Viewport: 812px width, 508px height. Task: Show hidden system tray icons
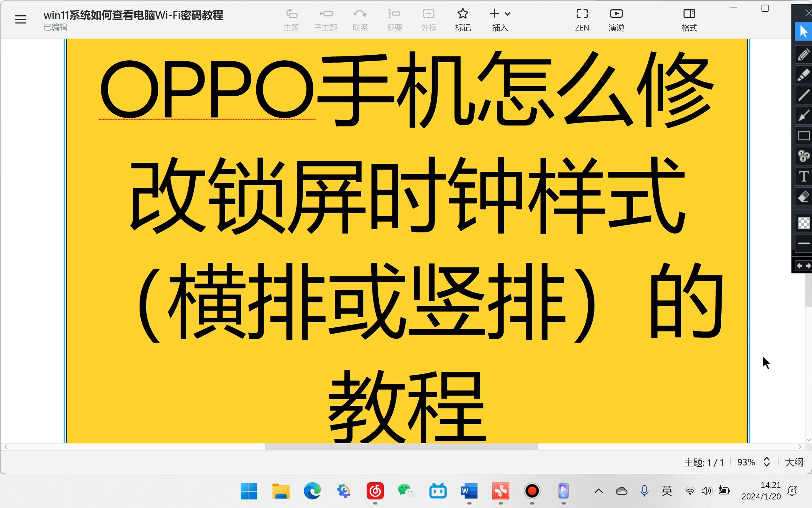tap(599, 491)
